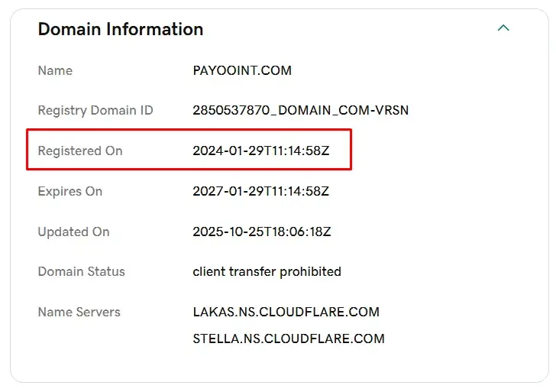This screenshot has height=392, width=556.
Task: Click the word Information in the heading
Action: tap(155, 29)
